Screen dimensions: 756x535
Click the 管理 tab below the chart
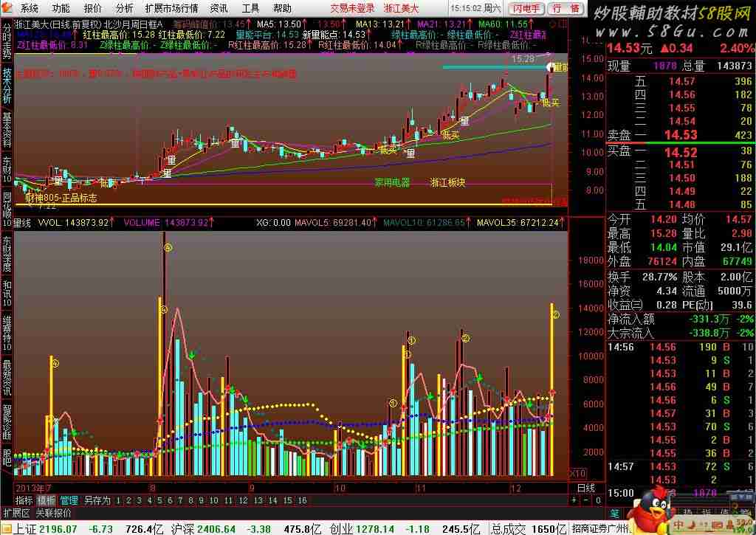click(x=69, y=500)
